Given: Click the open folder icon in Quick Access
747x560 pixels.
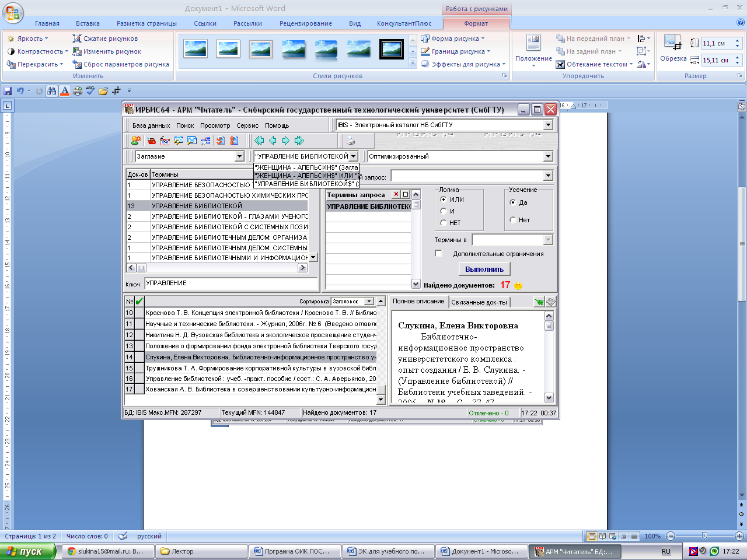Looking at the screenshot, I should 103,91.
